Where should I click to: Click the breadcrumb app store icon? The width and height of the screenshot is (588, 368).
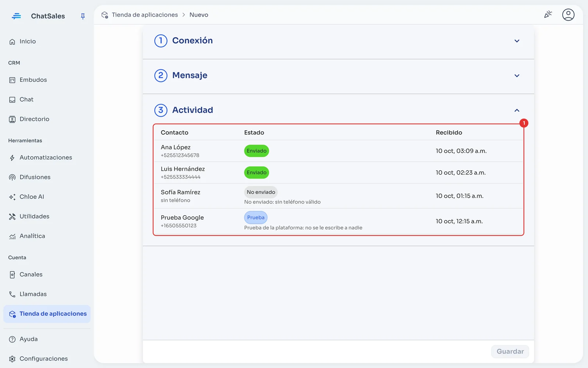105,15
